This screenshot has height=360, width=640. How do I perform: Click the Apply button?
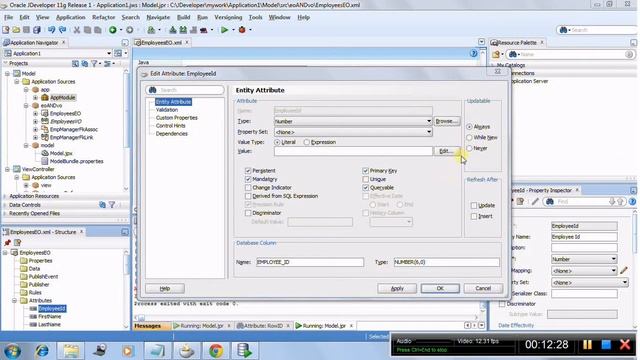(x=397, y=289)
